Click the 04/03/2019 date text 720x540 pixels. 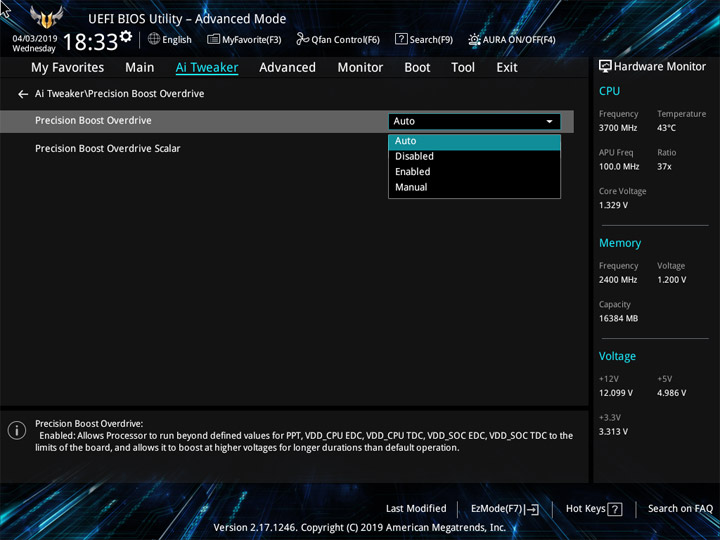(x=34, y=39)
